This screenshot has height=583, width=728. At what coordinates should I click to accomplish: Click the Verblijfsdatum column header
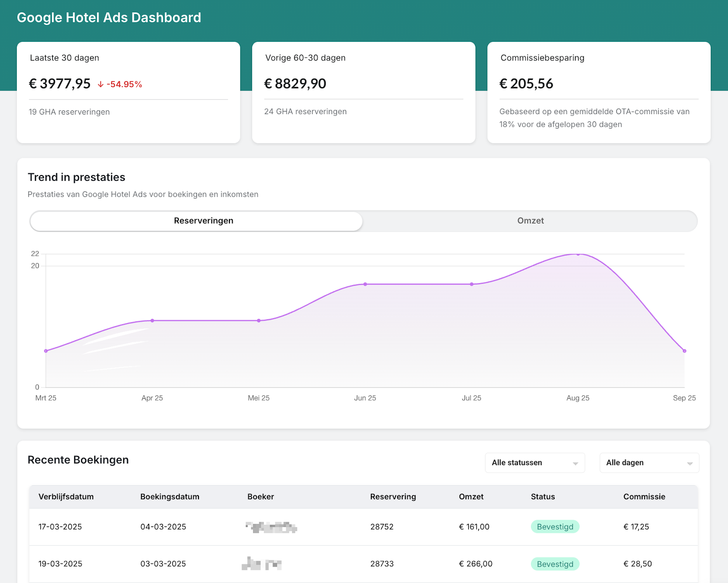pyautogui.click(x=66, y=497)
